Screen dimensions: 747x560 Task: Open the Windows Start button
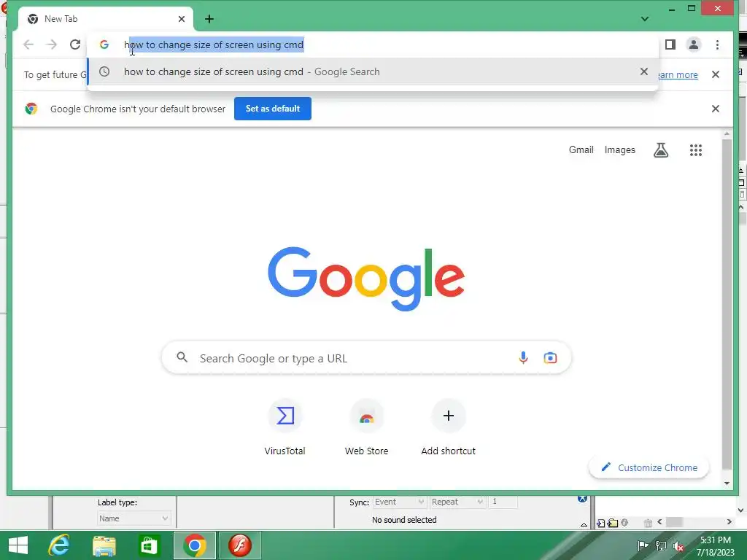[x=18, y=545]
